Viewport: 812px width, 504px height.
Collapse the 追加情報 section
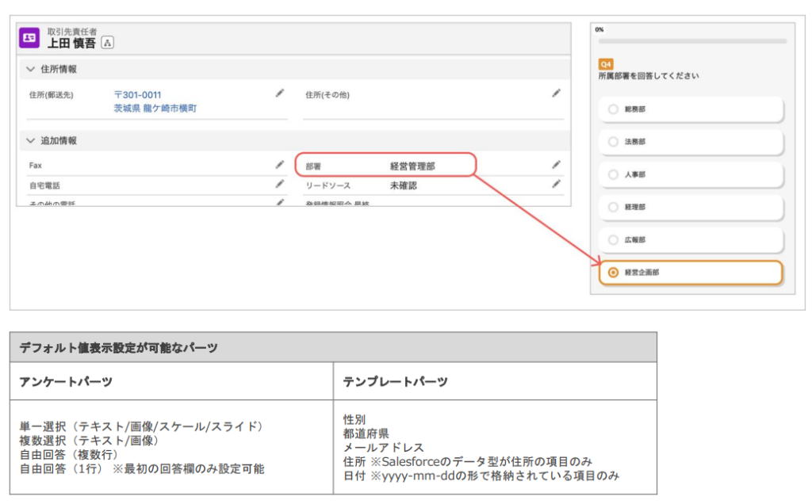(x=31, y=140)
